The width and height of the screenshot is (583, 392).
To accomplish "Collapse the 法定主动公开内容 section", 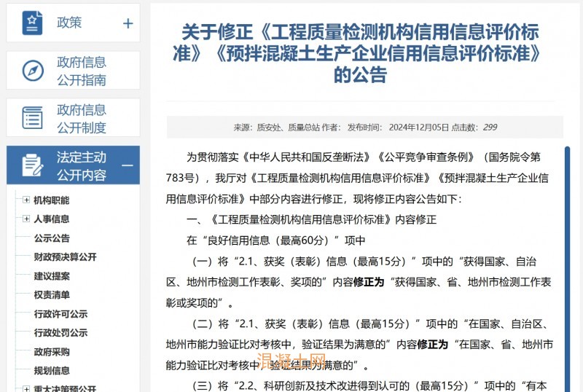I will coord(128,165).
